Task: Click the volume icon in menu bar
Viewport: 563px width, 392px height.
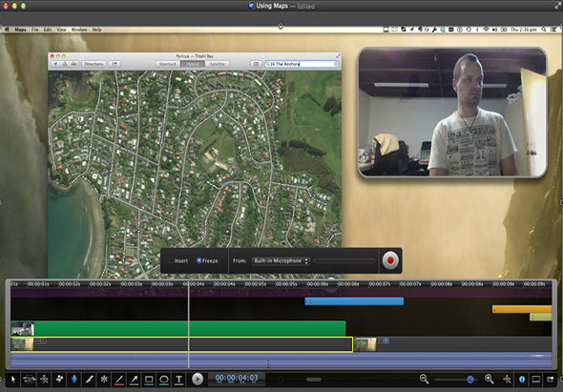Action: tap(495, 30)
